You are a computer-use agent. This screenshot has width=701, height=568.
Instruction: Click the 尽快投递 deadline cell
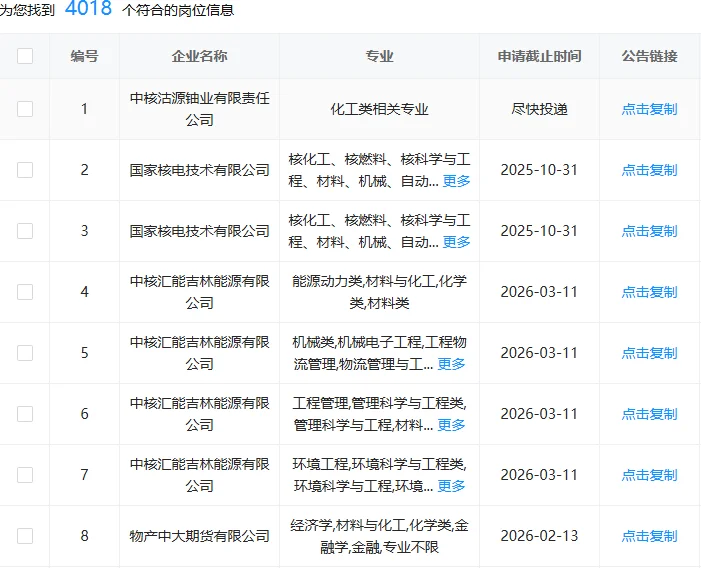point(540,109)
